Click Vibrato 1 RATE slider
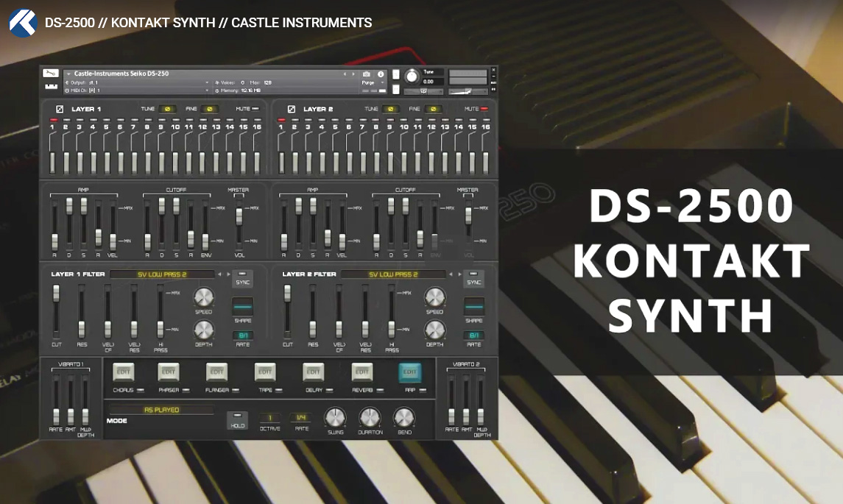The width and height of the screenshot is (843, 504). tap(56, 400)
